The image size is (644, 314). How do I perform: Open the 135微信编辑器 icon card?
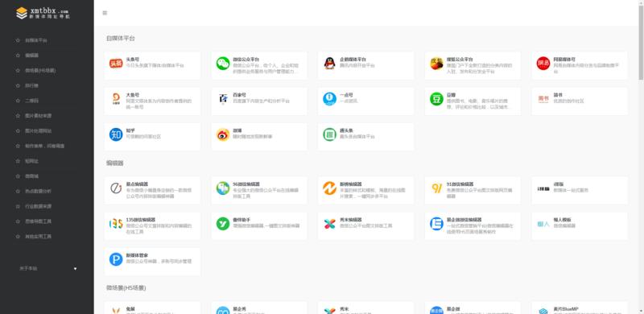pos(152,226)
